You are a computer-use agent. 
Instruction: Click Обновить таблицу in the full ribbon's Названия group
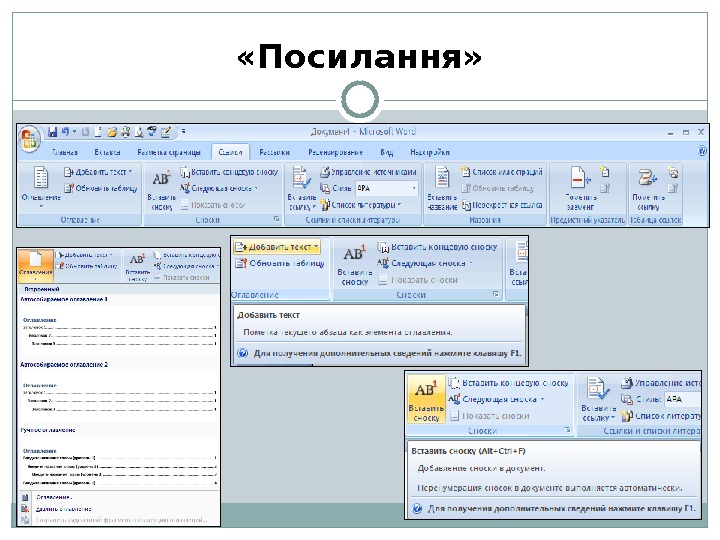pos(497,188)
